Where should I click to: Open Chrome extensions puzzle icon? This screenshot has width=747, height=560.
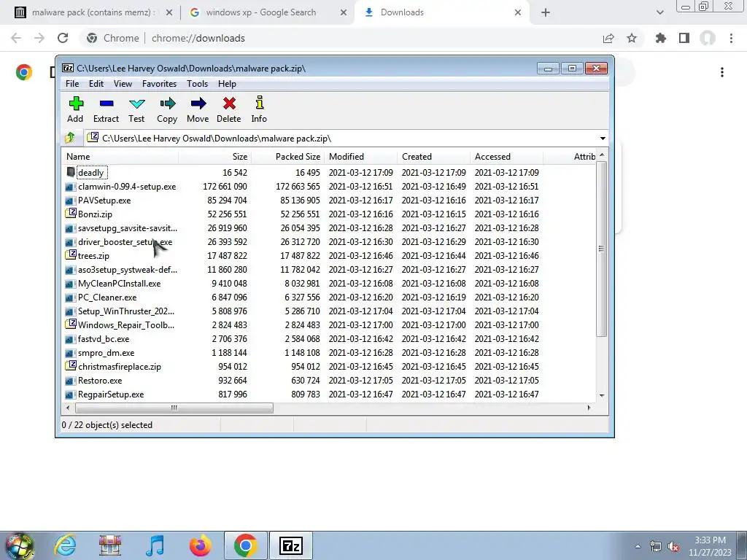pyautogui.click(x=660, y=38)
